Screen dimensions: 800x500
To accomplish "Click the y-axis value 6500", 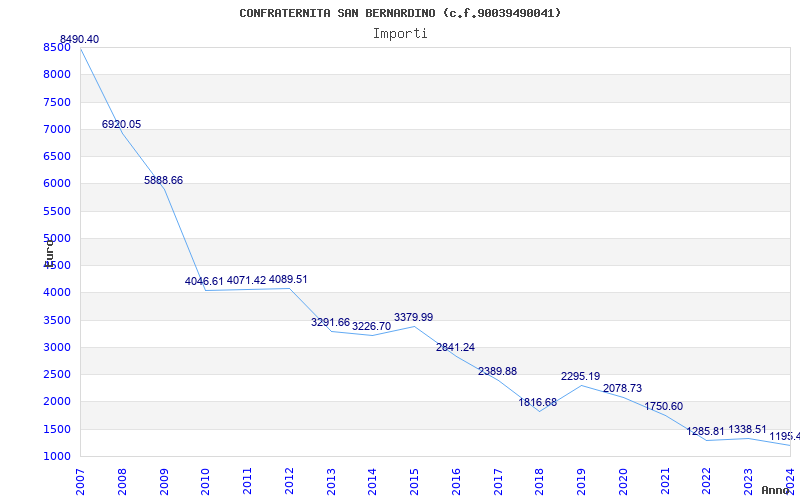I will (x=57, y=156).
